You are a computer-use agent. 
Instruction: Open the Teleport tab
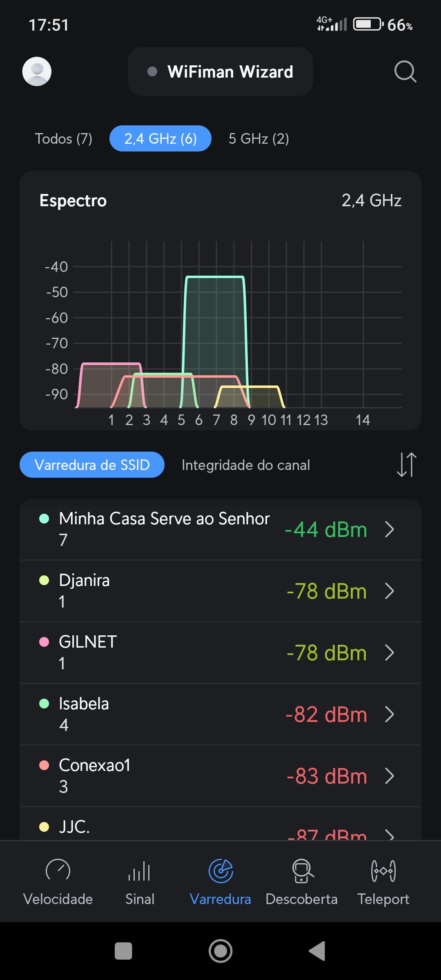click(383, 882)
